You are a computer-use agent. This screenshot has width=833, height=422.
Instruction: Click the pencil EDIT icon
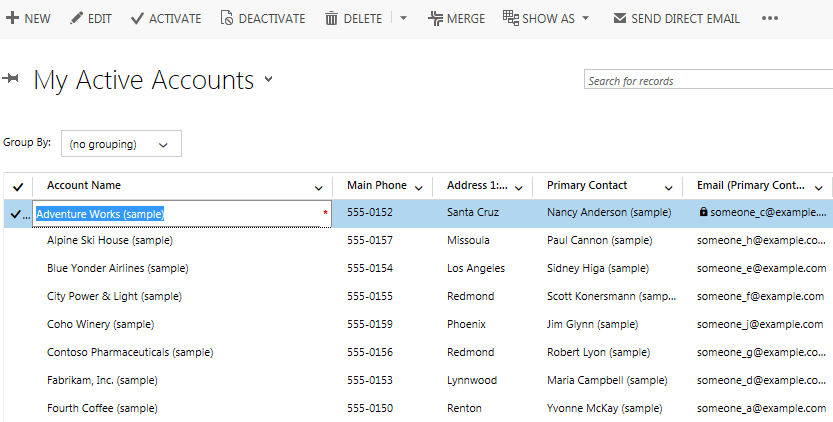tap(77, 19)
